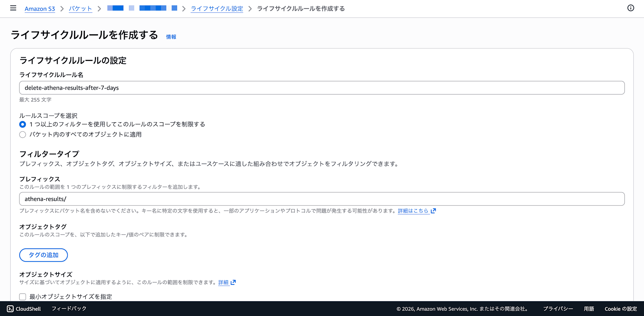Go back to ライフサイクル設定 breadcrumb

pyautogui.click(x=217, y=9)
